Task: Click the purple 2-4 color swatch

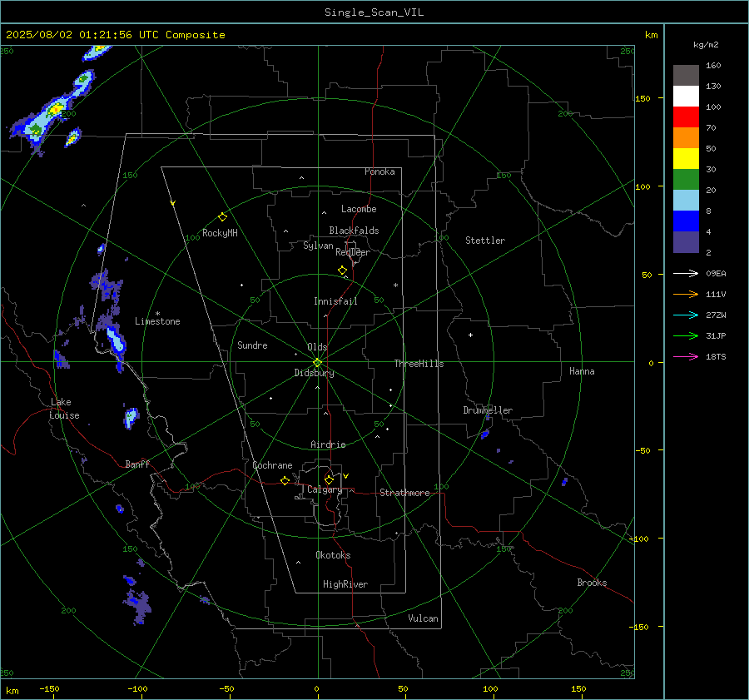Action: click(686, 241)
